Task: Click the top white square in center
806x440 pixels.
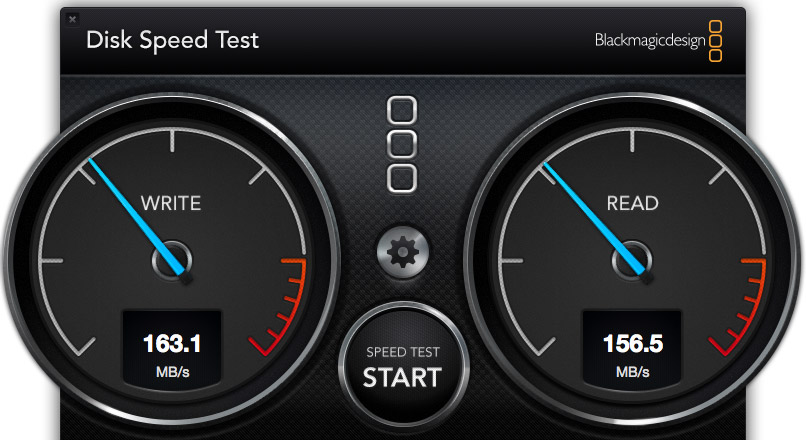Action: (x=401, y=110)
